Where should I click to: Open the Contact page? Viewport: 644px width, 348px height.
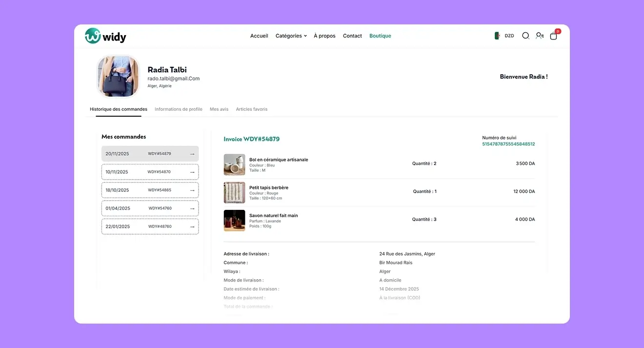352,36
